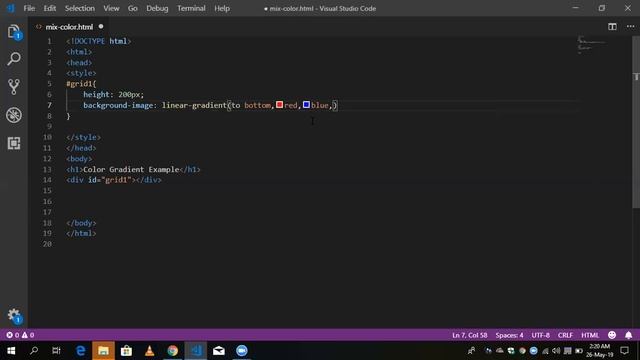Select language mode via HTML

pos(590,335)
